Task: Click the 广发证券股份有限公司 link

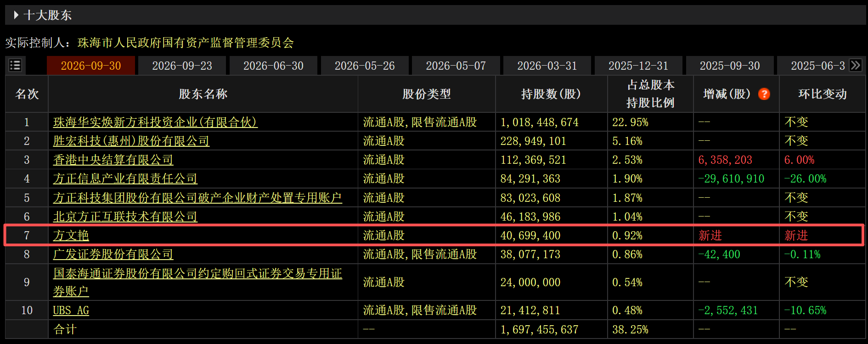Action: pos(113,254)
